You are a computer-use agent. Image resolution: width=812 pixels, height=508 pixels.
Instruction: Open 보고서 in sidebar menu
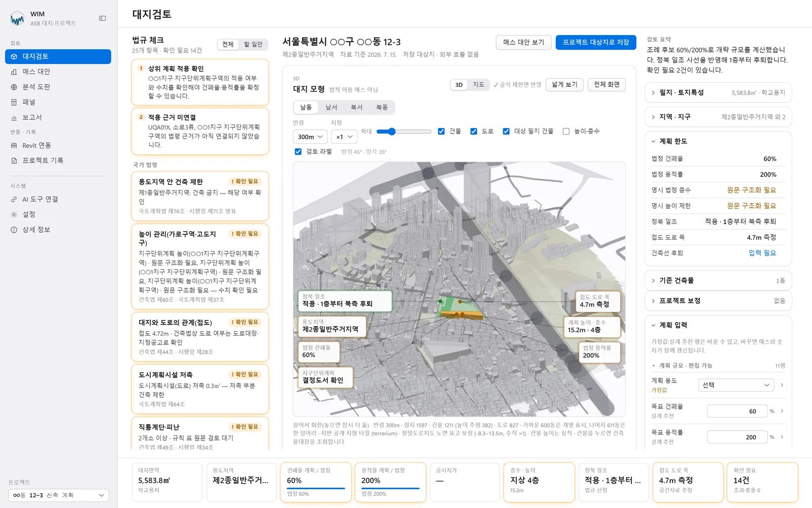(58, 117)
